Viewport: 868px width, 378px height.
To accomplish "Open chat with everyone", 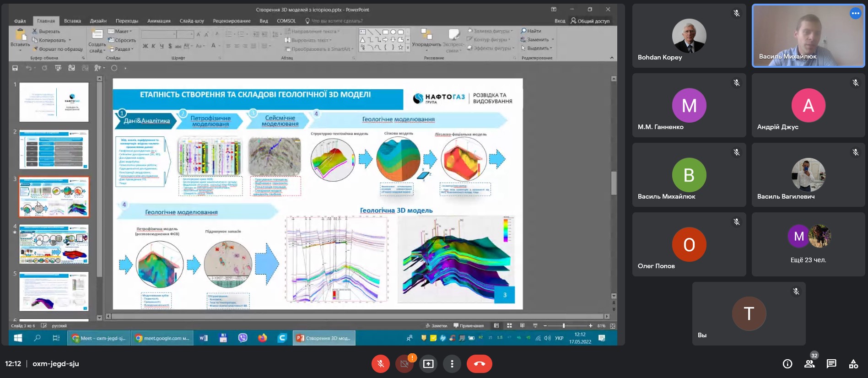I will pos(831,364).
